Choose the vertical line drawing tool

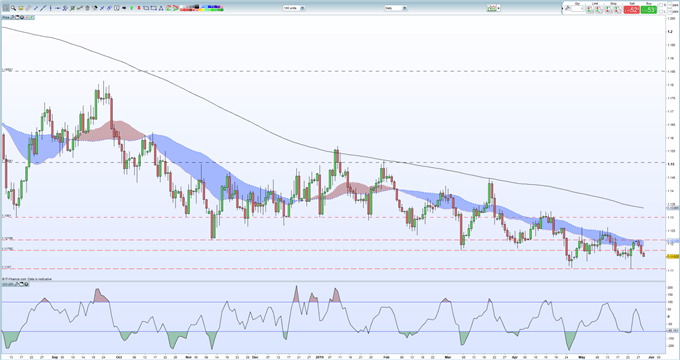50,8
